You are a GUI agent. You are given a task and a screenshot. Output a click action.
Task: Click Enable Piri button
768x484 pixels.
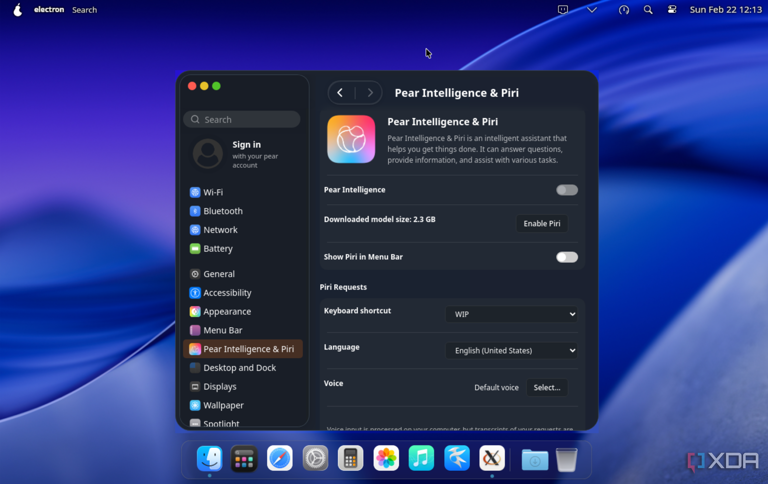click(542, 223)
